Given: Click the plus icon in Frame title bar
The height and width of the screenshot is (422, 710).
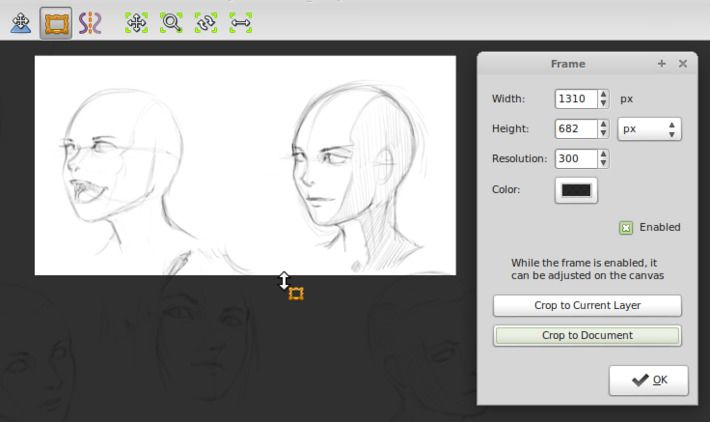Looking at the screenshot, I should [661, 64].
